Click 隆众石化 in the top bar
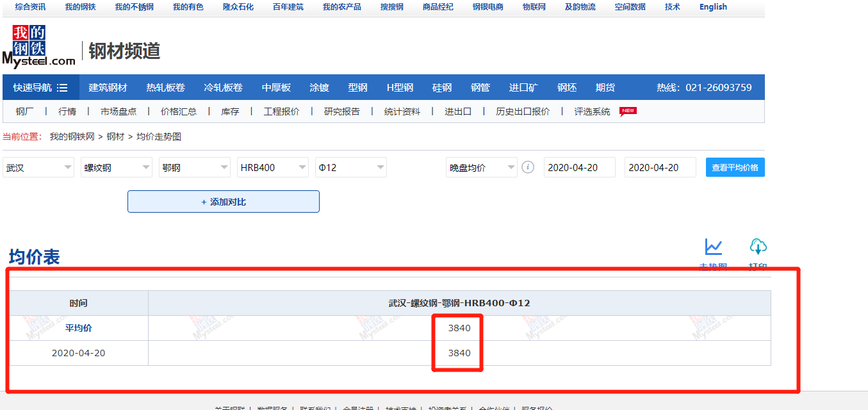 pos(238,7)
